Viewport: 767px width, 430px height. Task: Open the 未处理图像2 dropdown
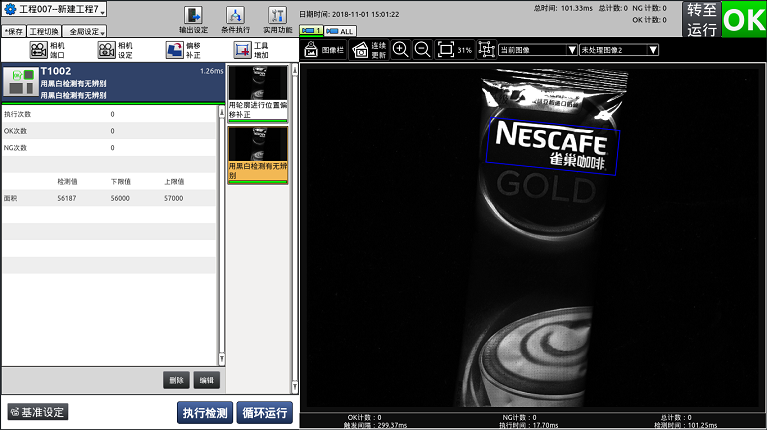coord(619,50)
